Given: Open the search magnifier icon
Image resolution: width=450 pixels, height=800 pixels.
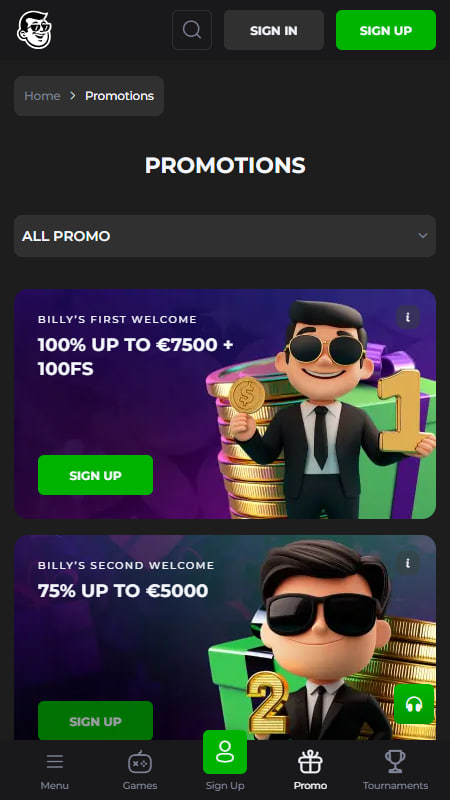Looking at the screenshot, I should coord(192,30).
